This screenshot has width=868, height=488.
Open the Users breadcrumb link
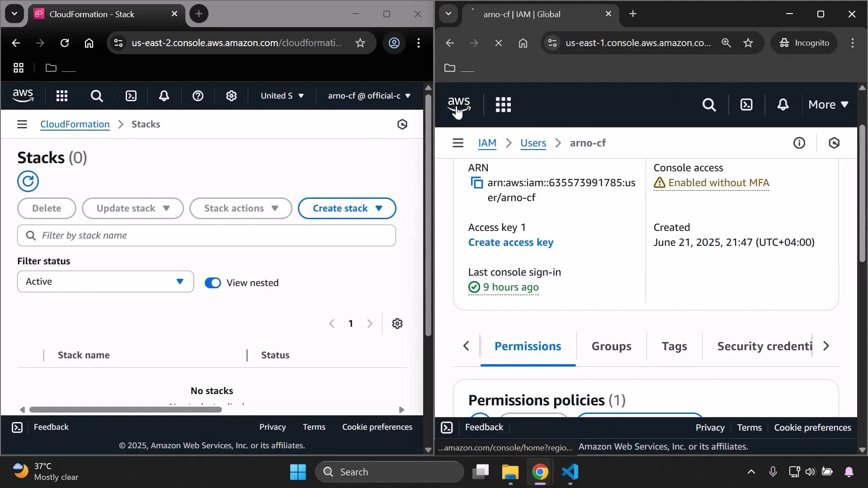click(x=533, y=143)
